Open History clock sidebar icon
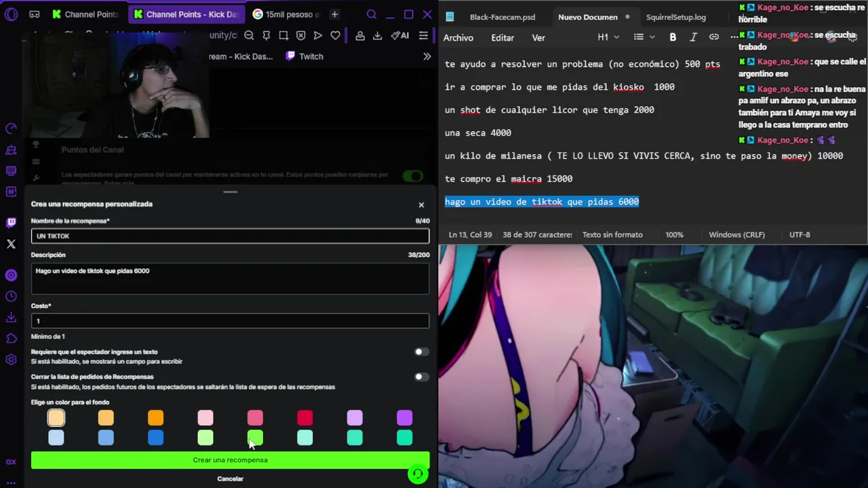This screenshot has height=488, width=868. [x=11, y=296]
